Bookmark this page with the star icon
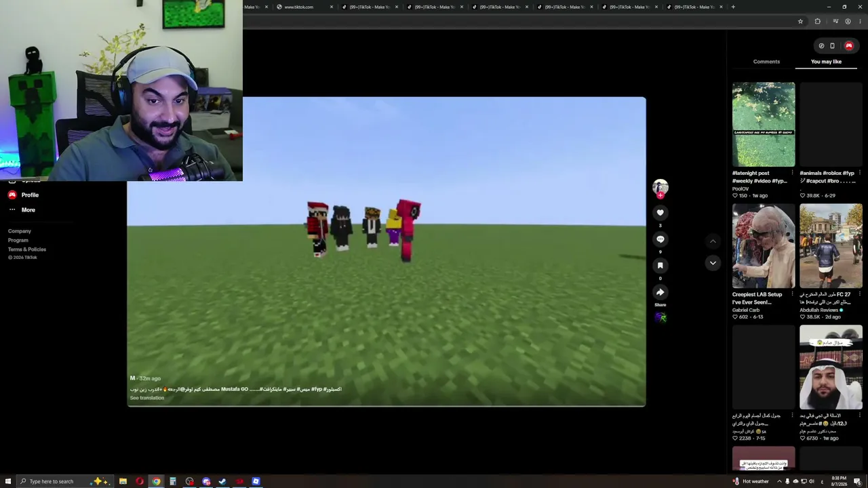 tap(800, 22)
